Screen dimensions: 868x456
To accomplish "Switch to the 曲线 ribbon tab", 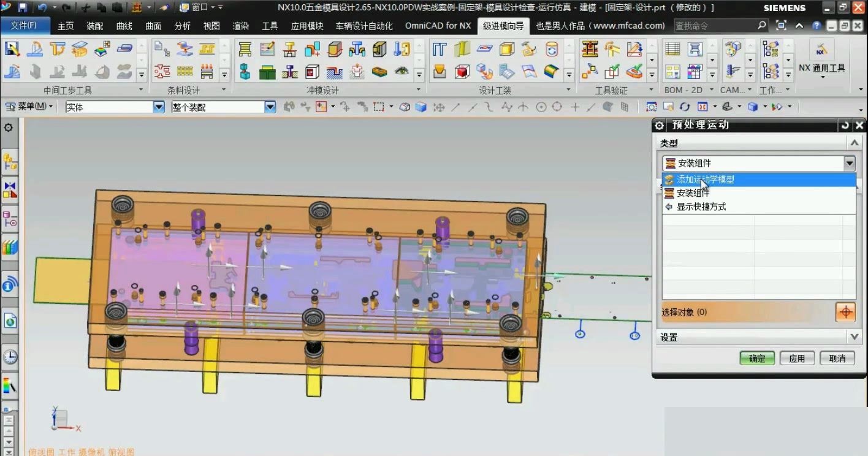I will coord(124,26).
